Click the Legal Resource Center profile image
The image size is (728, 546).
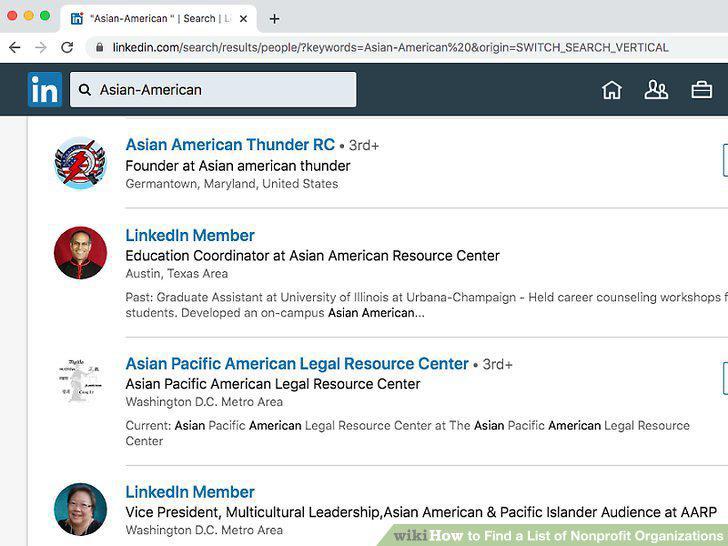pos(80,381)
